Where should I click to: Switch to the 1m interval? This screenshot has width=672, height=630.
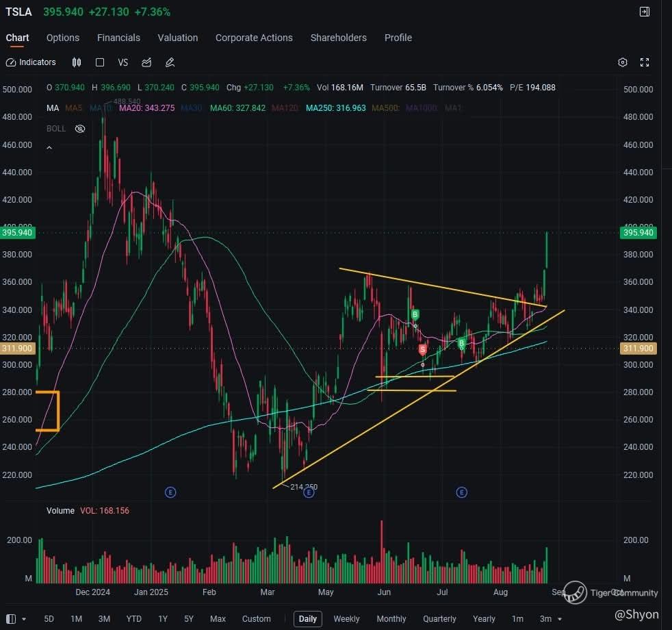[x=518, y=619]
